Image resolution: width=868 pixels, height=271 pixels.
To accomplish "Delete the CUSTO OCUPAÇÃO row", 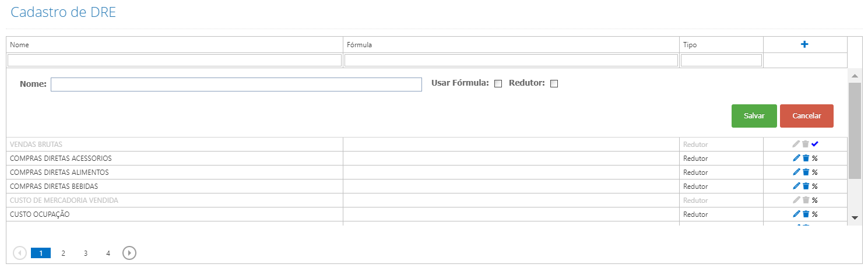I will 806,214.
